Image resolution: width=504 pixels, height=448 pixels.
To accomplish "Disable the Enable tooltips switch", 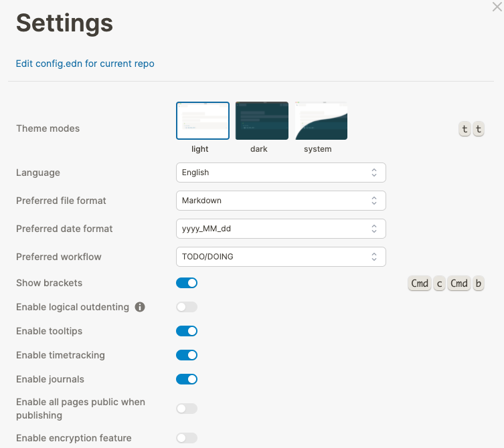I will tap(187, 331).
